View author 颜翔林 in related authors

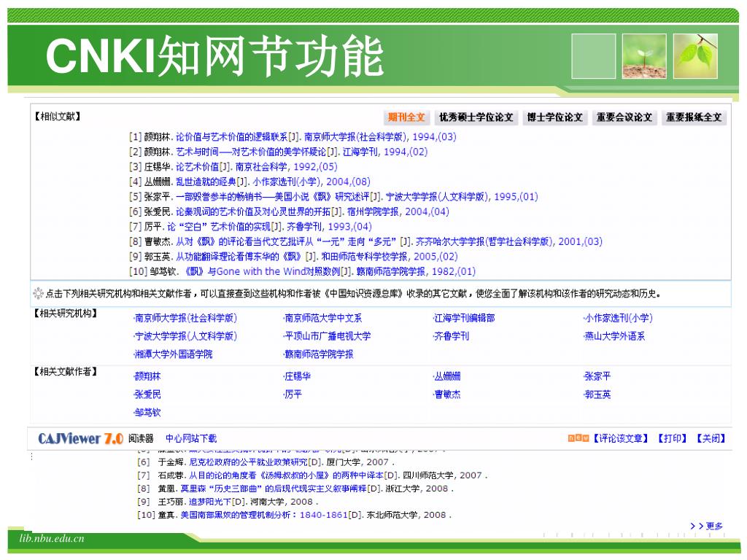click(147, 376)
